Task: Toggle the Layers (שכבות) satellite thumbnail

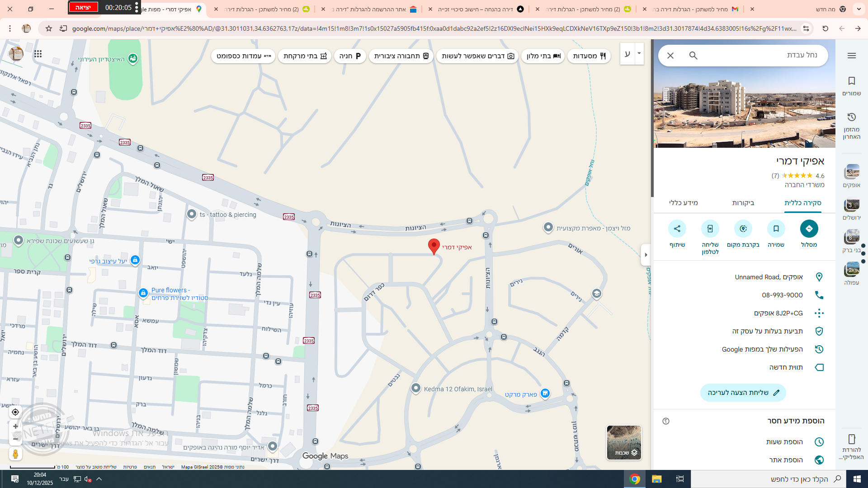Action: coord(623,442)
